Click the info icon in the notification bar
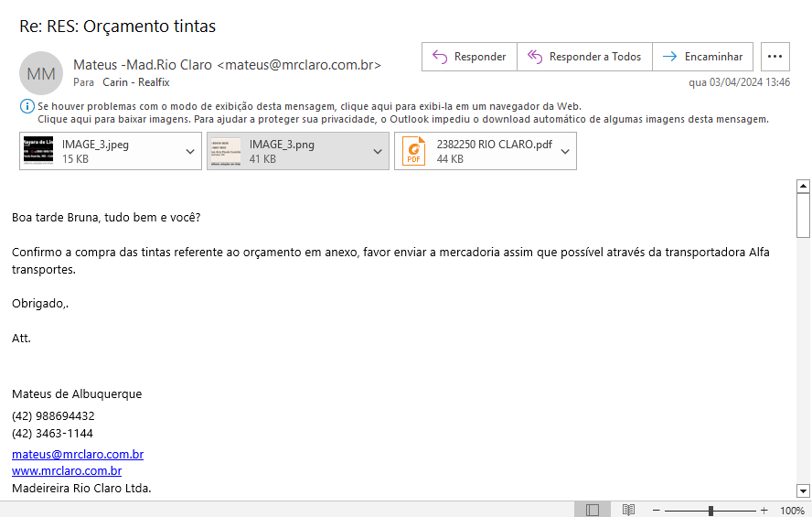Viewport: 812px width, 517px height. click(x=27, y=107)
